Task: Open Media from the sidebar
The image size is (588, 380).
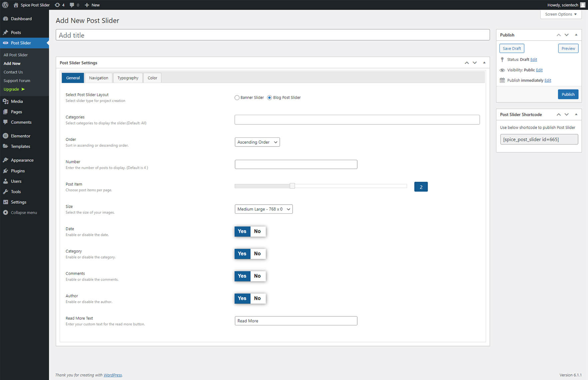Action: coord(17,101)
